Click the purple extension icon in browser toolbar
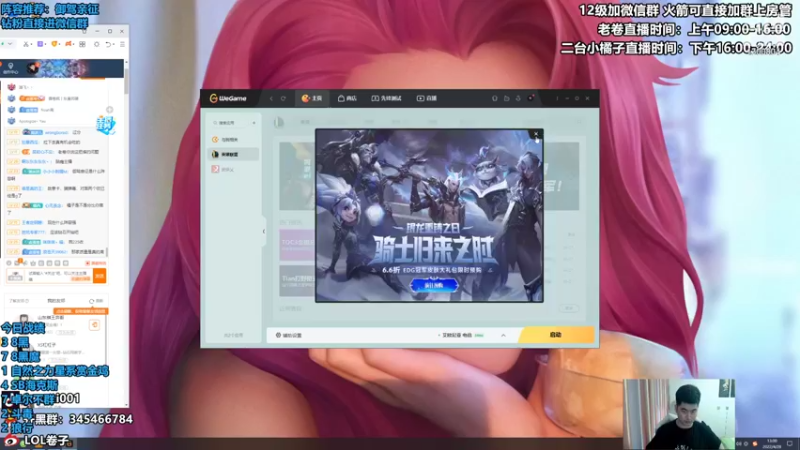The height and width of the screenshot is (450, 800). pyautogui.click(x=40, y=44)
